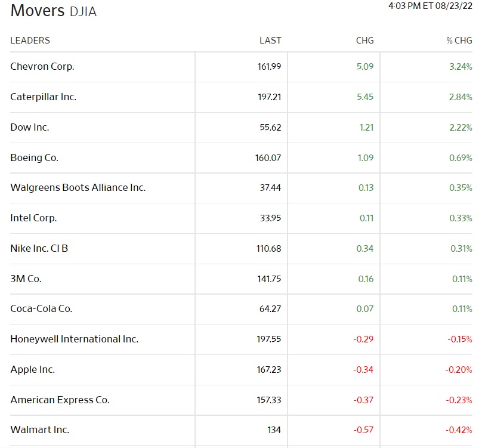Click the DJIA label beside Movers
The image size is (479, 448).
[83, 12]
